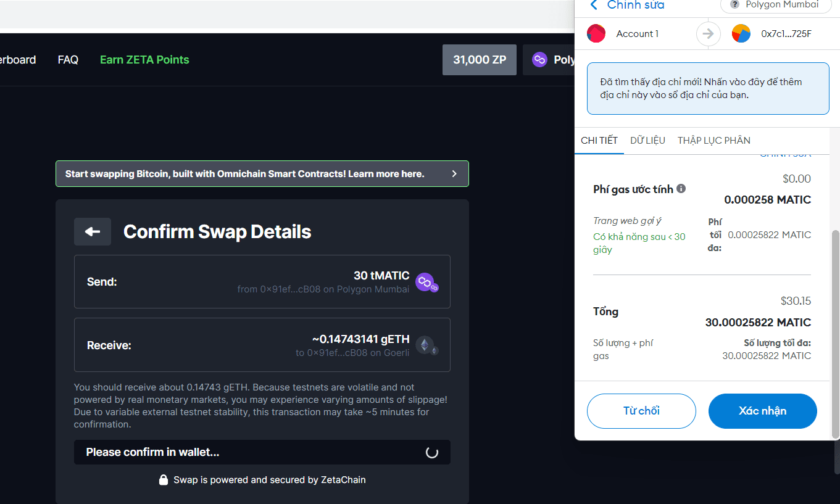
Task: Open the Polygon Mumbai network selector
Action: [775, 5]
